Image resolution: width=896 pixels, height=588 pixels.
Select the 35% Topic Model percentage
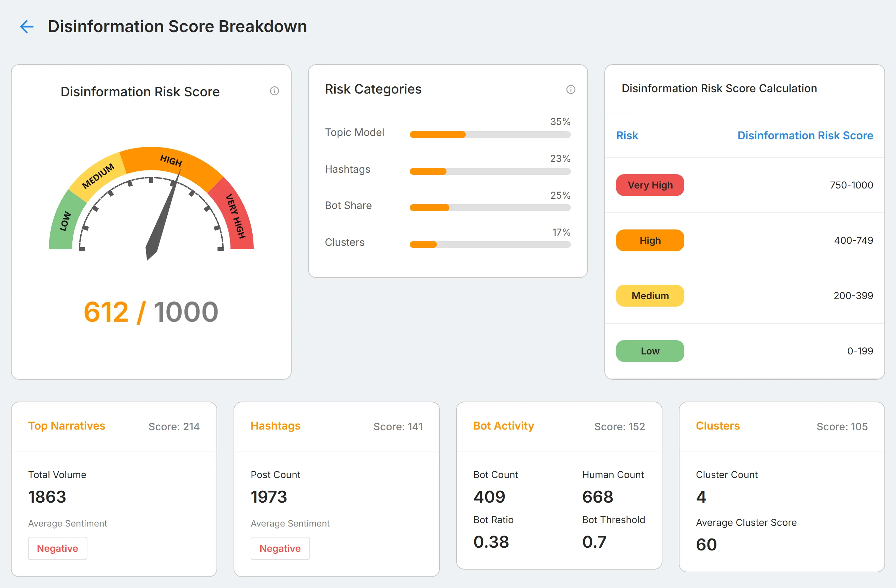tap(560, 122)
